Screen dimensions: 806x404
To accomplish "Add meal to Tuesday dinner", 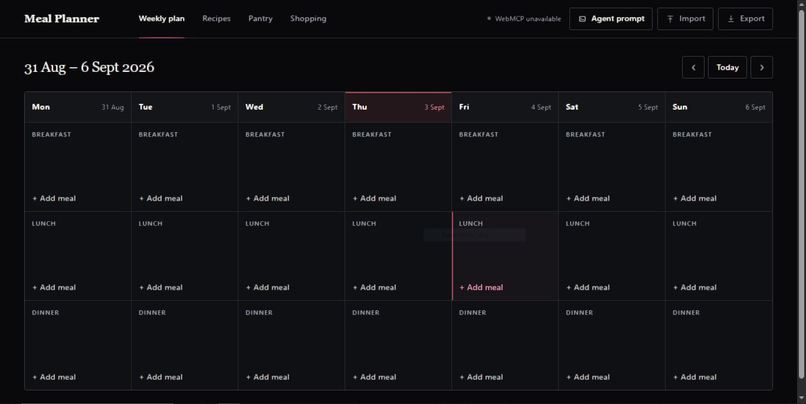I will 161,377.
